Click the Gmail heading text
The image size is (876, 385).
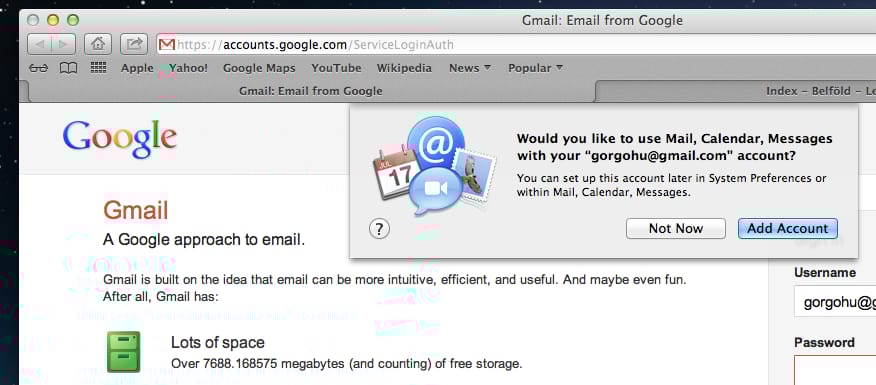136,211
